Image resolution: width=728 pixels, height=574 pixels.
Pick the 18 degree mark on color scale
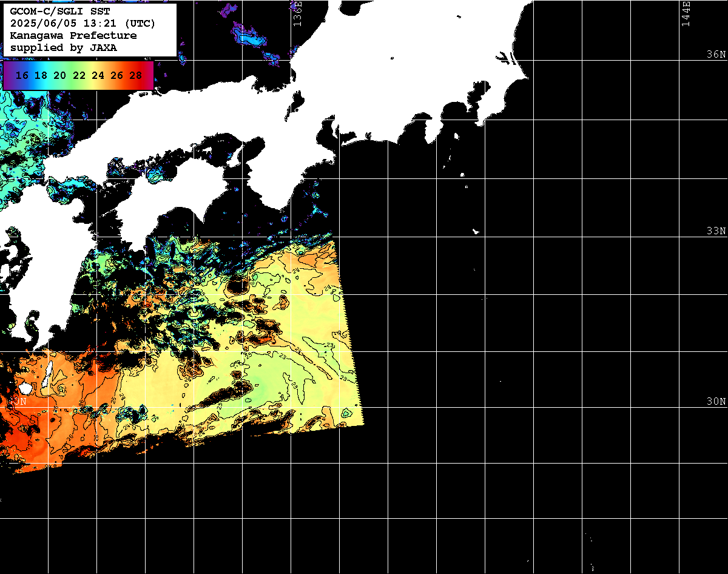(x=41, y=75)
